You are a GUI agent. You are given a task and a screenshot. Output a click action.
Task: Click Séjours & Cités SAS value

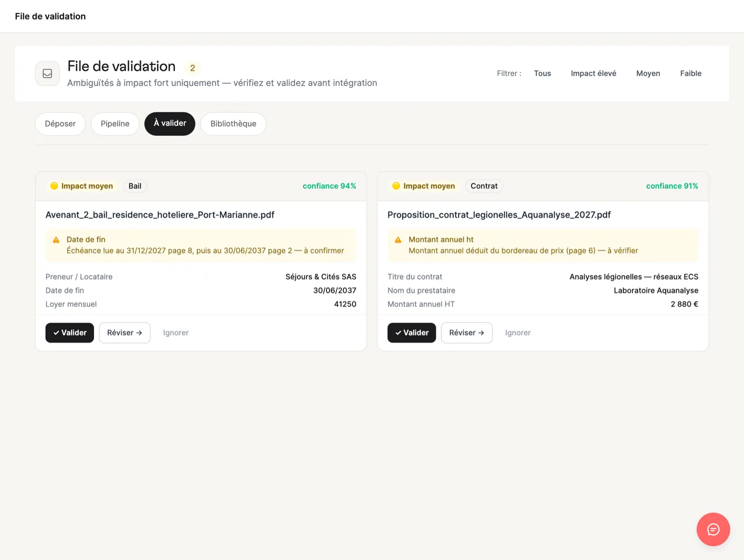[321, 277]
